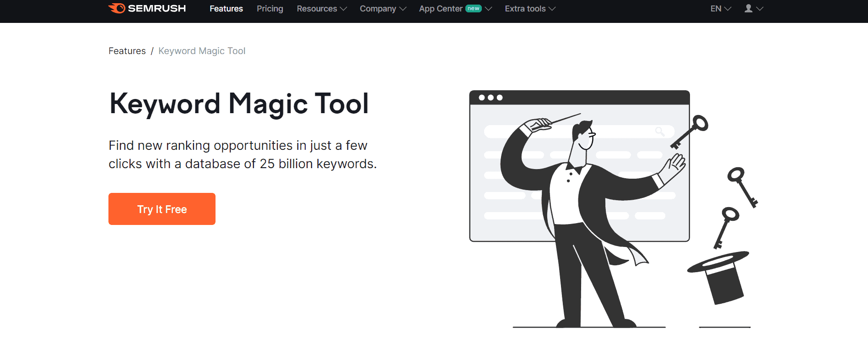
Task: Click the three dots on illustrated browser window
Action: point(491,98)
